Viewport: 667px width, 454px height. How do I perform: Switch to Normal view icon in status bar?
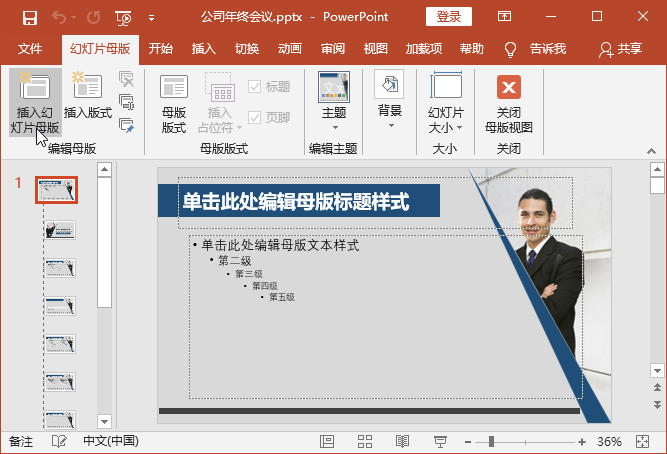327,442
